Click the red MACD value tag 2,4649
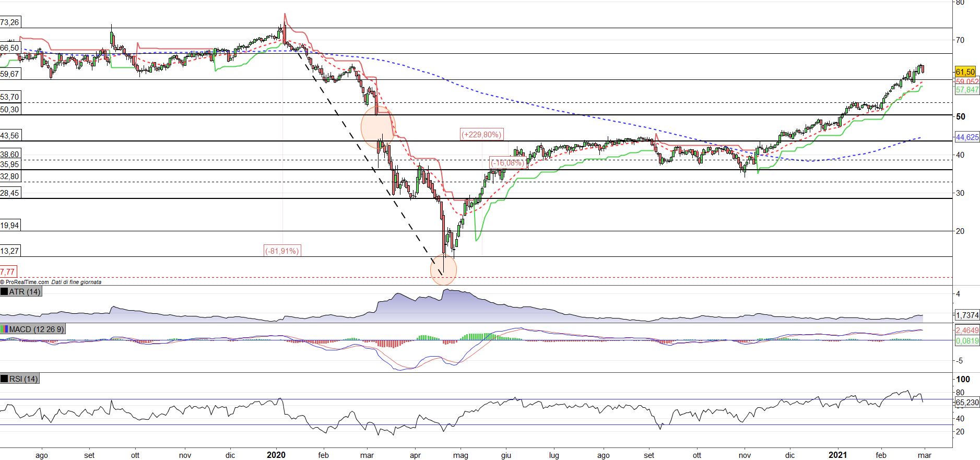 (x=967, y=331)
